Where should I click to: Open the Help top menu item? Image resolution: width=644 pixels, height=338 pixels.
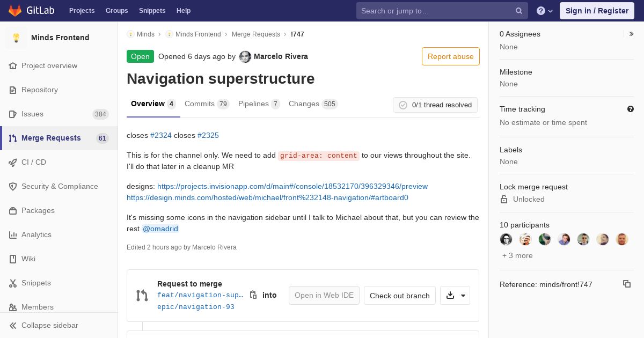point(184,11)
